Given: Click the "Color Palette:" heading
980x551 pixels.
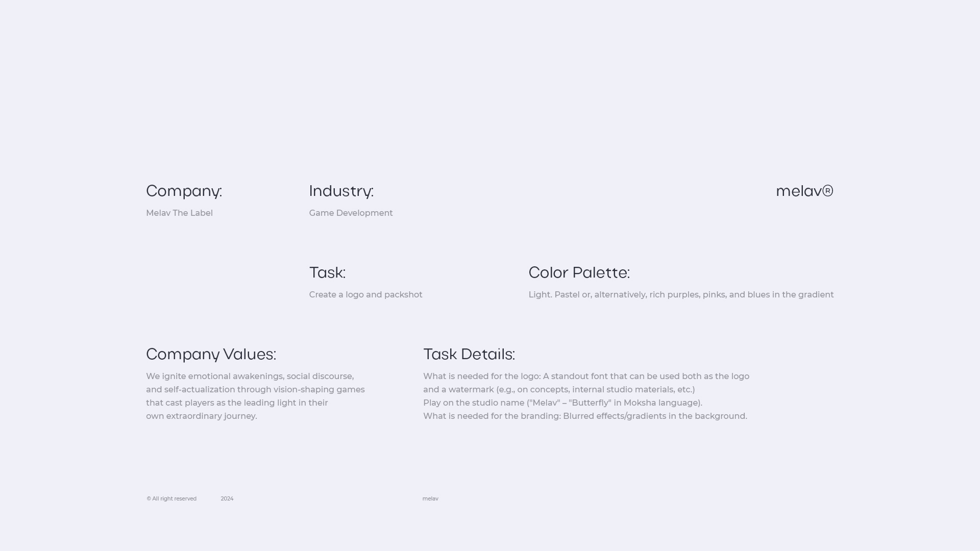Looking at the screenshot, I should (579, 273).
